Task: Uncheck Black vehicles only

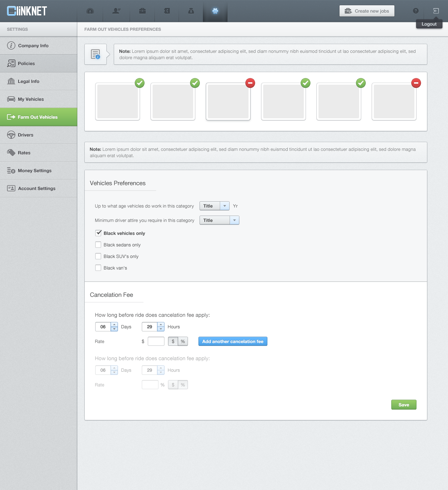Action: click(98, 233)
